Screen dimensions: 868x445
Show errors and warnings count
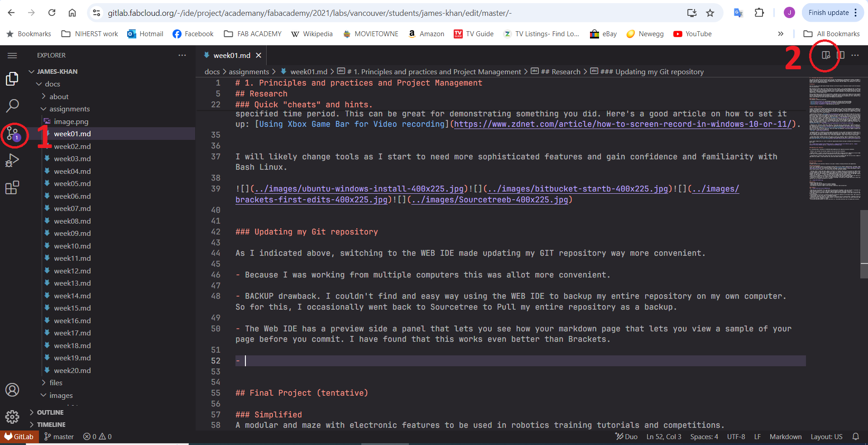97,437
